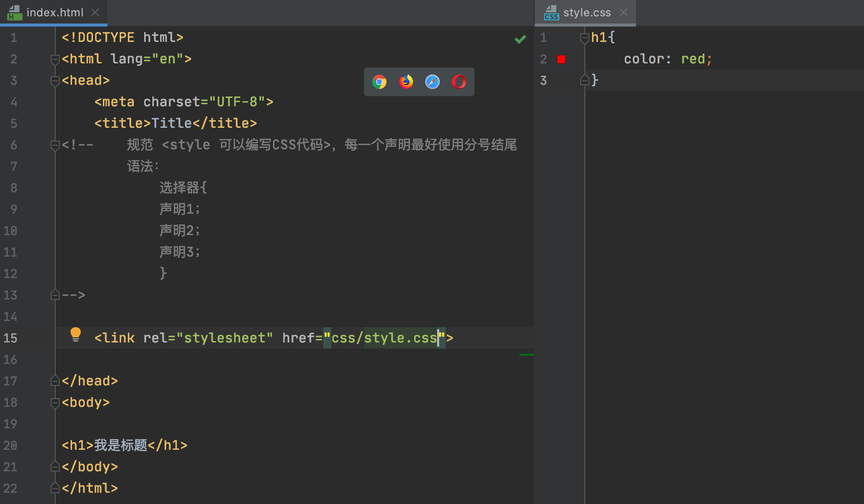Click the h1 我是标题 heading line

pyautogui.click(x=125, y=445)
